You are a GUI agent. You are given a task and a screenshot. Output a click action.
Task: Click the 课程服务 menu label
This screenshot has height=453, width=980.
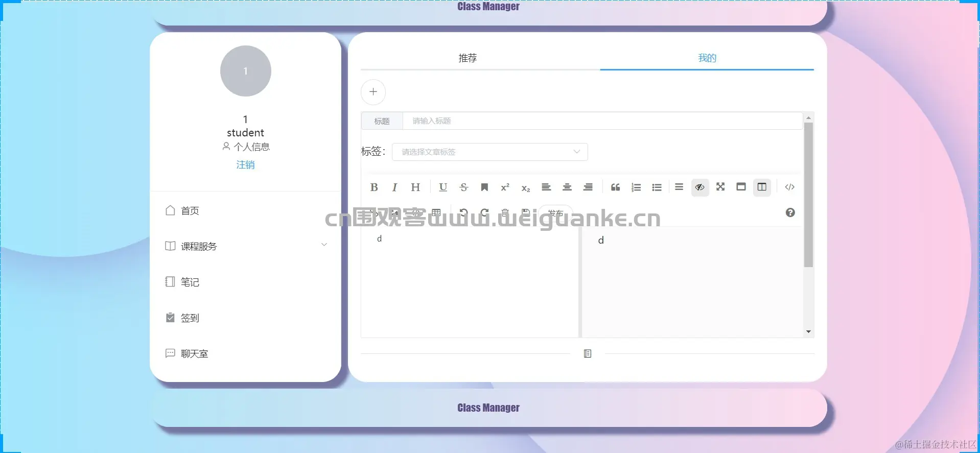point(199,246)
